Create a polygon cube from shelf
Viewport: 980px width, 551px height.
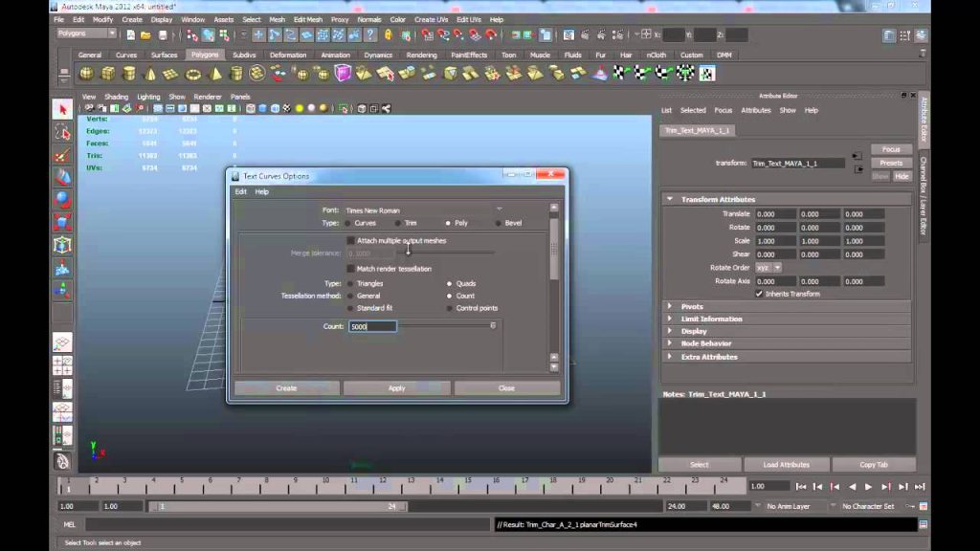(x=107, y=74)
